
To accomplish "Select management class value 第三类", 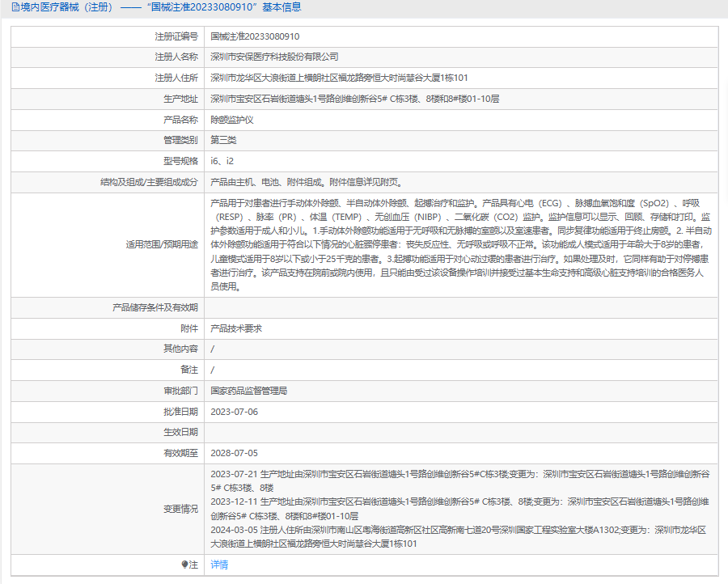I will click(223, 140).
